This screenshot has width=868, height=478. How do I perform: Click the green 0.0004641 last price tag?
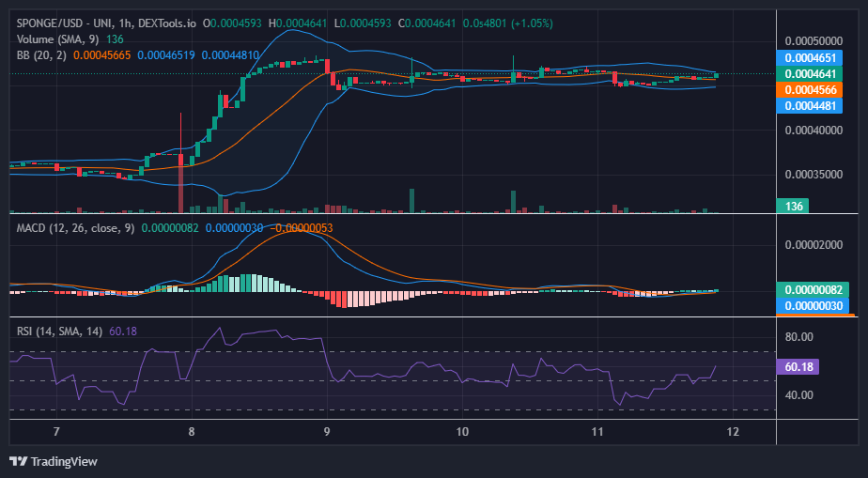click(x=810, y=73)
